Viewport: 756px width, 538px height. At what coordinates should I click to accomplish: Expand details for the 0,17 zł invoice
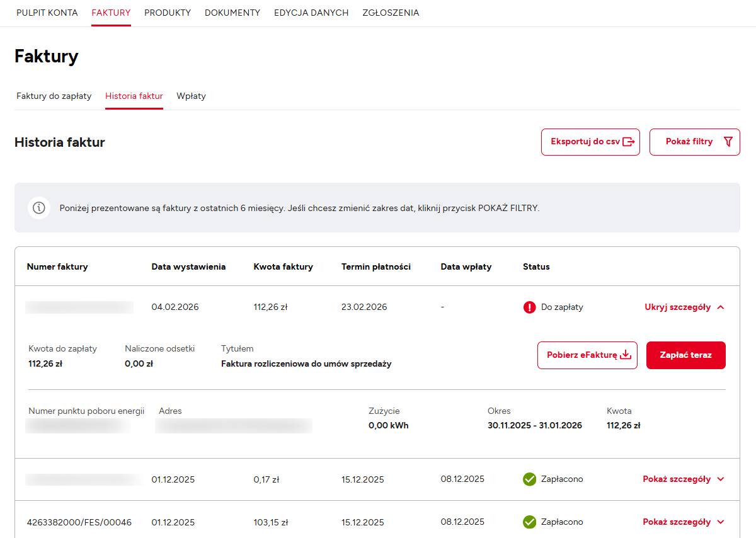683,479
